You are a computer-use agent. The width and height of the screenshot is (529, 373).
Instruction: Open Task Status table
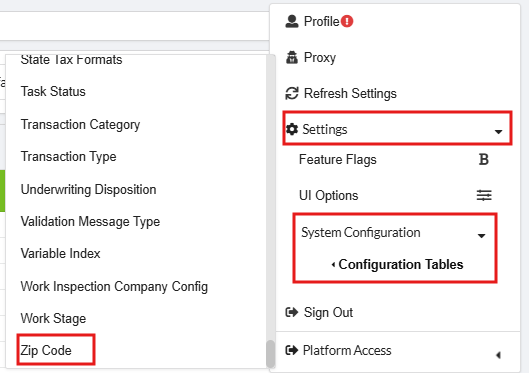pyautogui.click(x=53, y=91)
